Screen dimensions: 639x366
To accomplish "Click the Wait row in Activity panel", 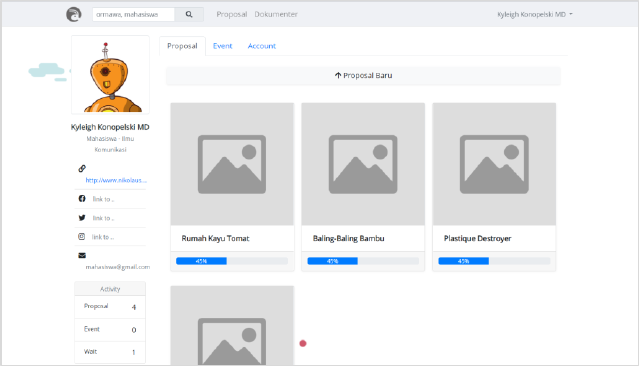I will (110, 352).
